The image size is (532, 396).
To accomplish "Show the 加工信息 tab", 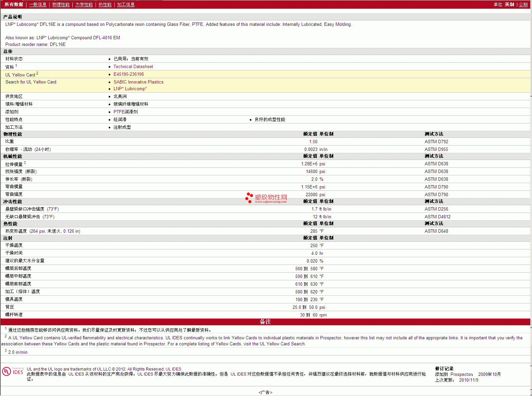I will click(126, 4).
